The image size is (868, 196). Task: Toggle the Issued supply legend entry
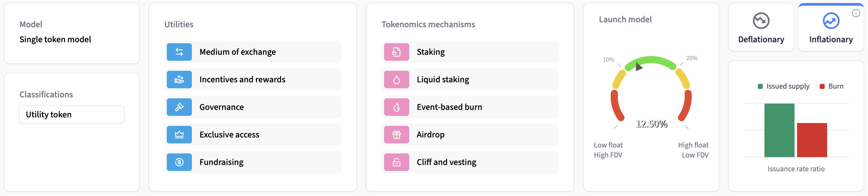(x=783, y=86)
